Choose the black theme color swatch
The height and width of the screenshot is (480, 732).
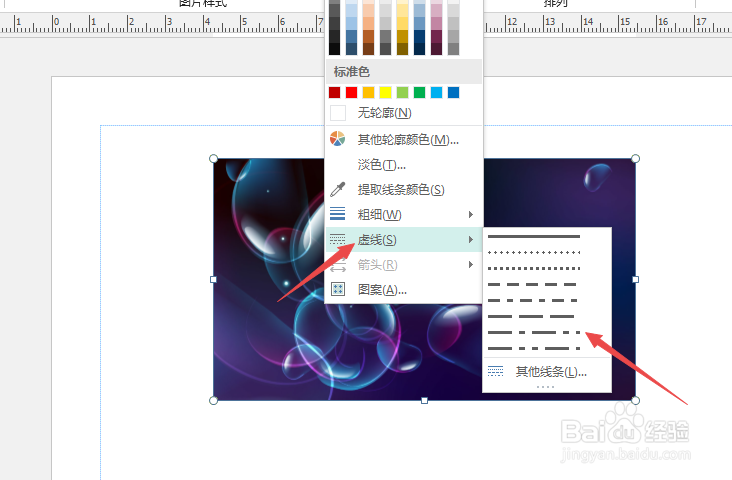[x=335, y=49]
